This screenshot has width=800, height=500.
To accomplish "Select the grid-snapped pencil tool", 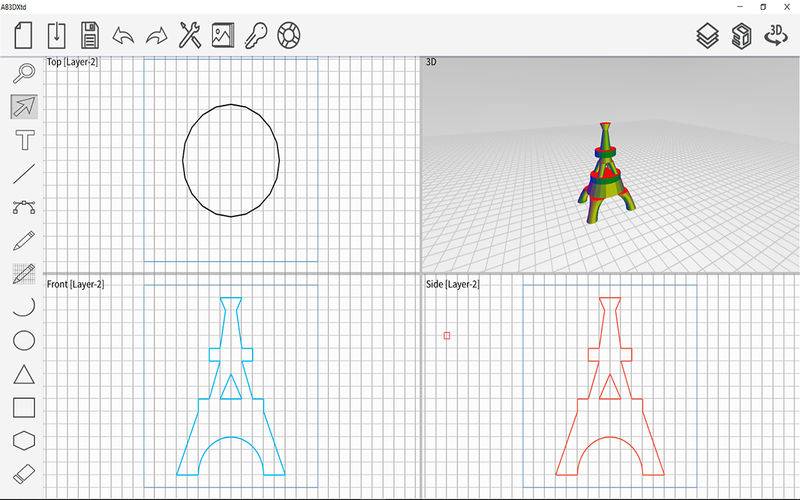I will (x=24, y=274).
